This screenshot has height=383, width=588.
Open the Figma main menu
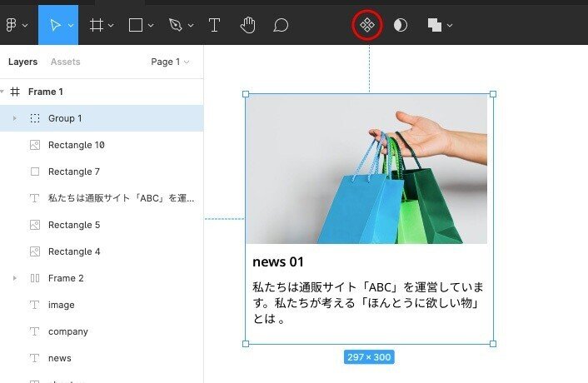coord(12,25)
